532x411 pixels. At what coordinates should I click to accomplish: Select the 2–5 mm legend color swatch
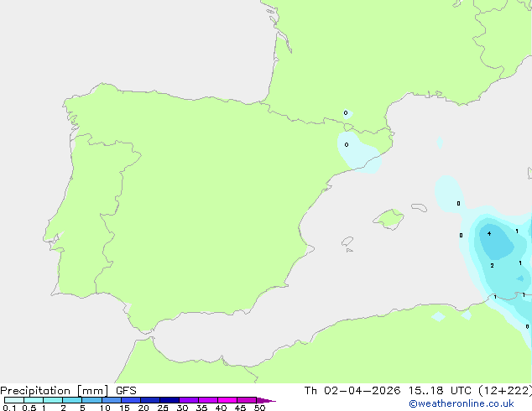tap(72, 400)
